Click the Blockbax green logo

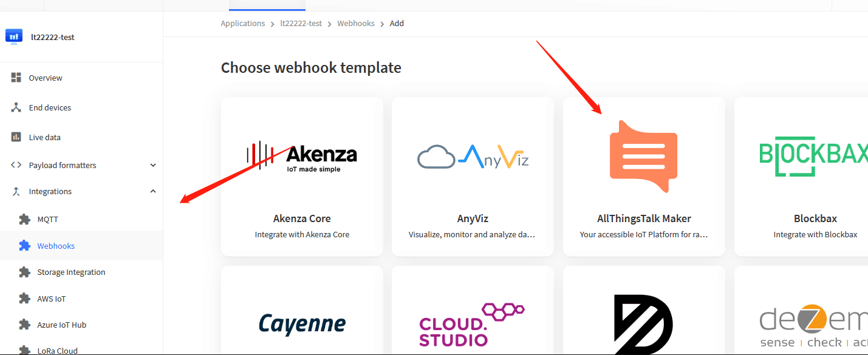pos(813,157)
